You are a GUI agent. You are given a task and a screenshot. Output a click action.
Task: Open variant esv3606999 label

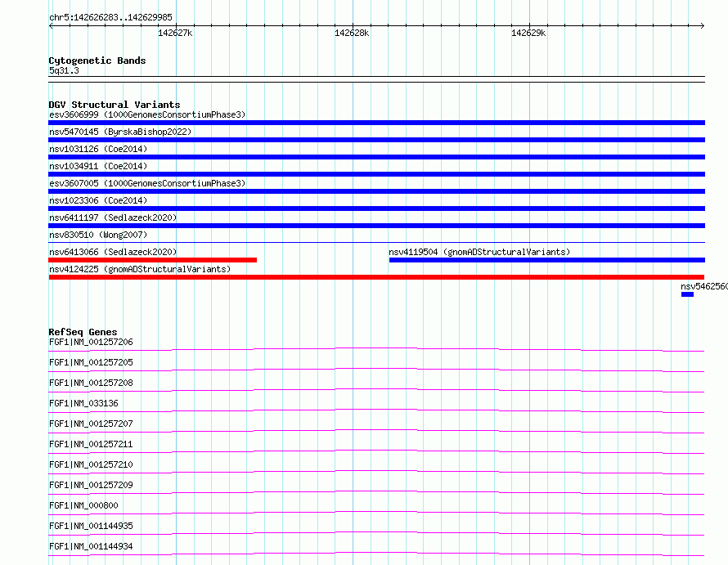(147, 114)
